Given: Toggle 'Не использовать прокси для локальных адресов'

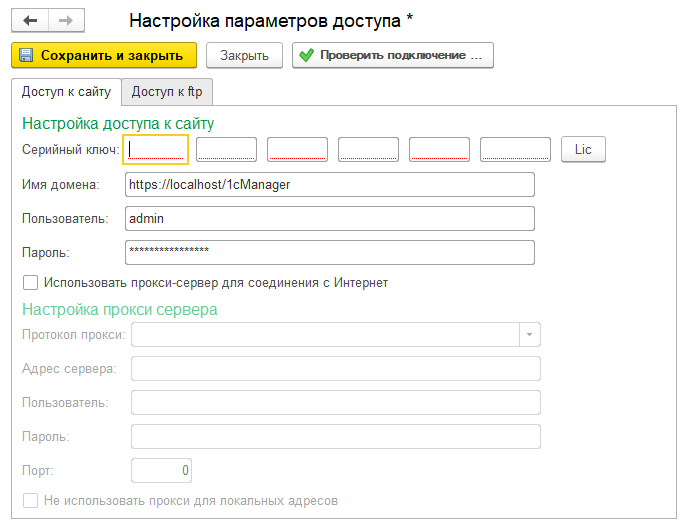Looking at the screenshot, I should point(30,501).
